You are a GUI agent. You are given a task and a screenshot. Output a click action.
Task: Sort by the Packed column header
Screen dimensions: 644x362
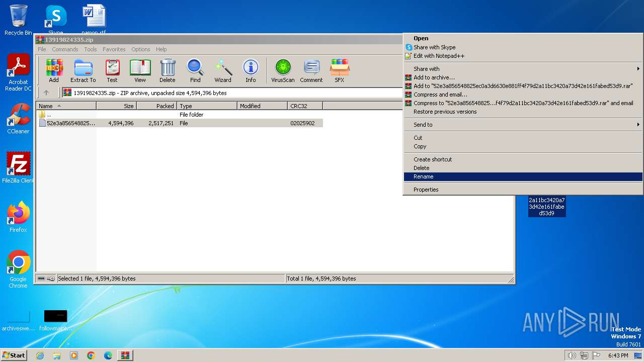click(x=156, y=106)
